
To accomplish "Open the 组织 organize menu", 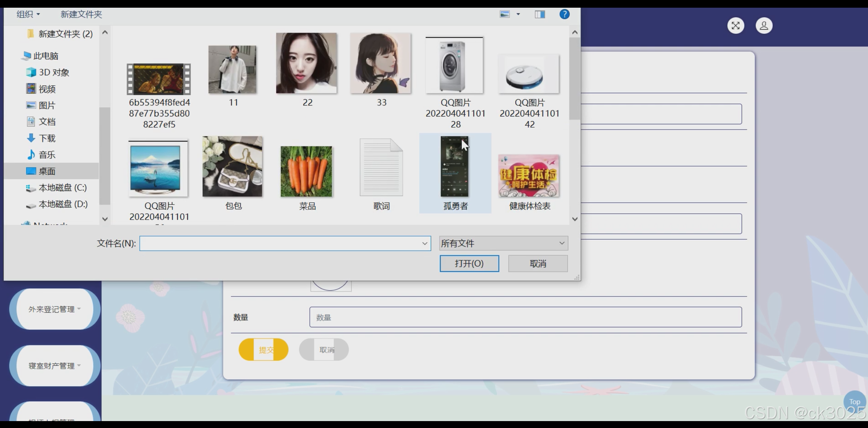I will [x=28, y=14].
